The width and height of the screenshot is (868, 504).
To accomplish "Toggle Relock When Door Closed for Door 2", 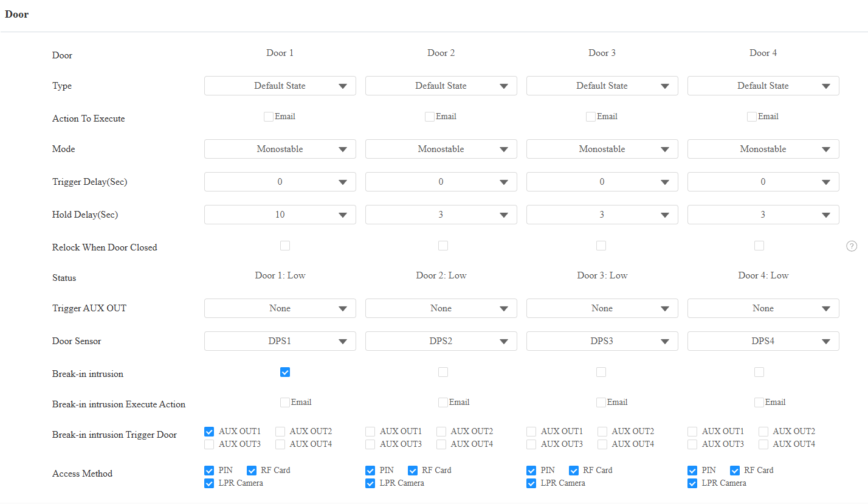I will click(443, 246).
